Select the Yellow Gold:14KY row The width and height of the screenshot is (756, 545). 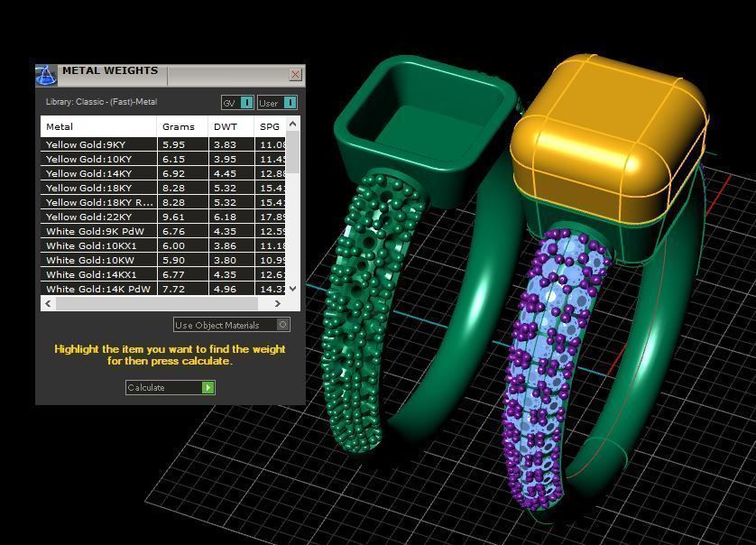[x=163, y=173]
